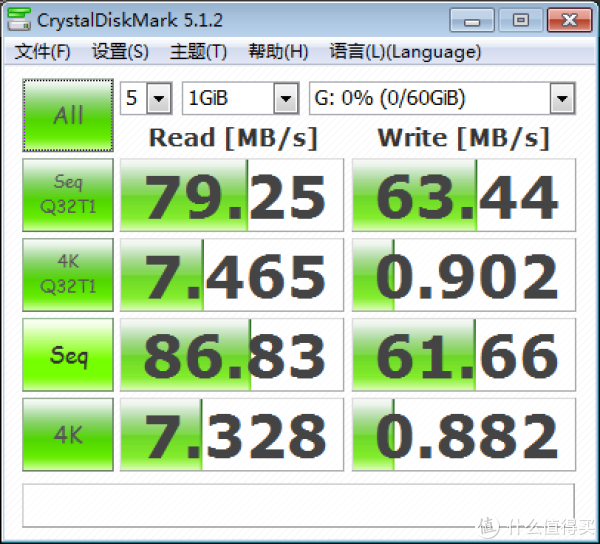Start the Seq Q32T1 test
The width and height of the screenshot is (600, 544).
[x=68, y=195]
